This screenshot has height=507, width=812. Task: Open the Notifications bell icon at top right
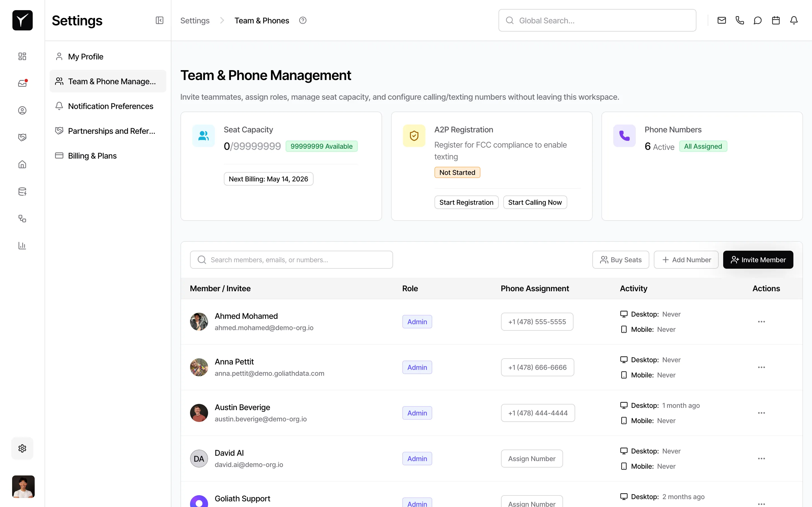[x=794, y=20]
